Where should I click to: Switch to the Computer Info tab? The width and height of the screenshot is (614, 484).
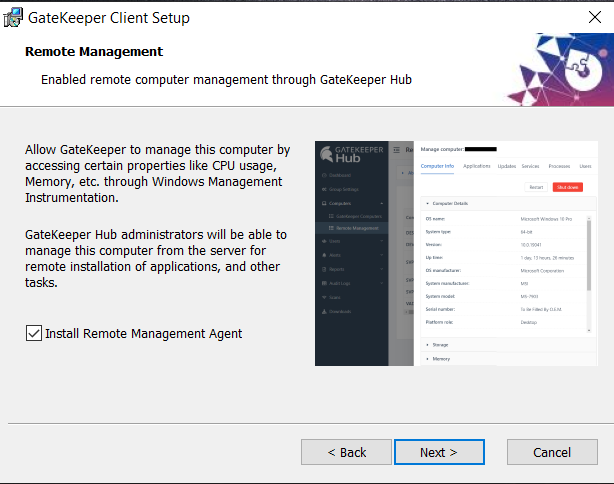[437, 166]
